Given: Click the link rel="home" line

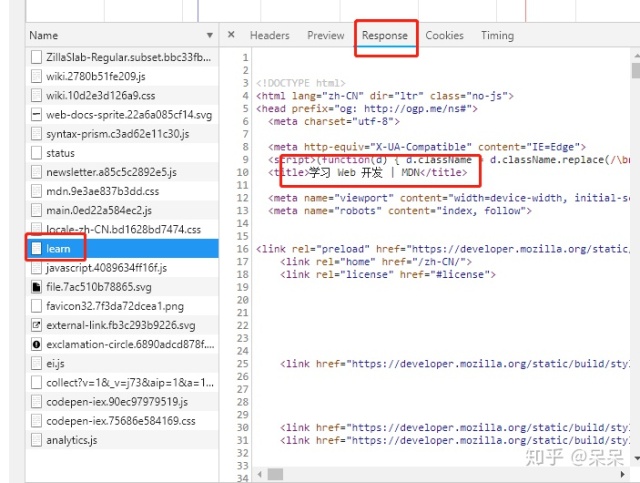Looking at the screenshot, I should [376, 262].
